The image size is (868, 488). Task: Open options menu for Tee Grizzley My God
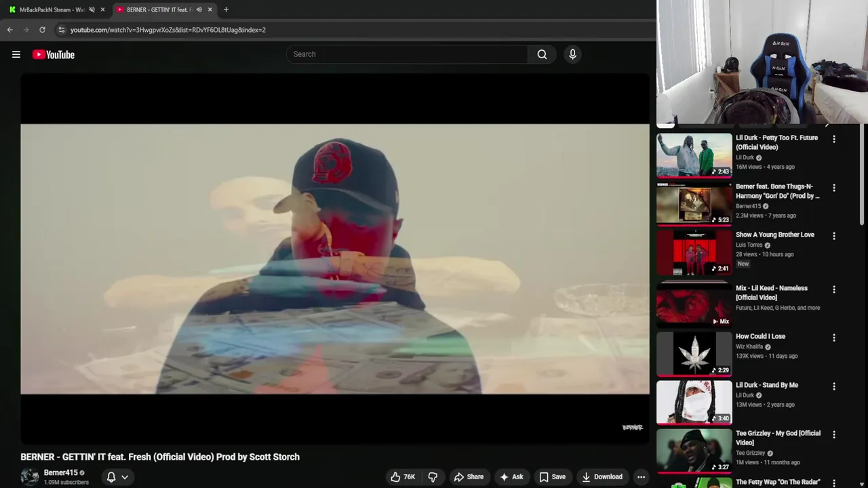pos(834,434)
